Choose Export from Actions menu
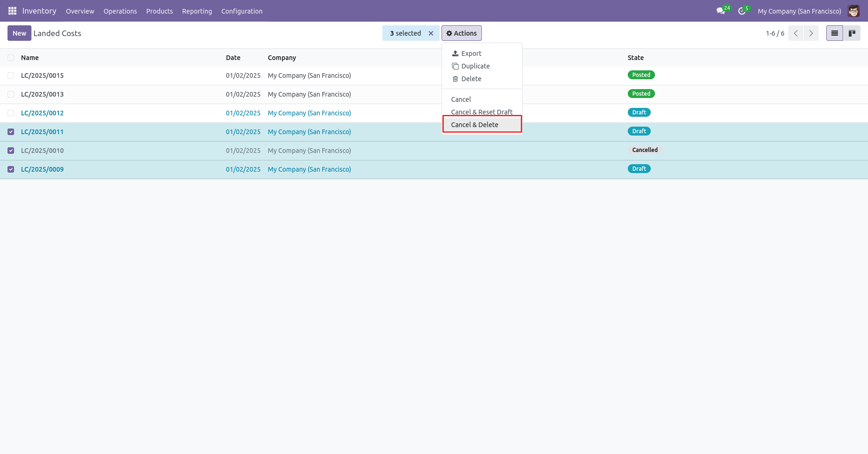Viewport: 868px width, 454px height. click(x=482, y=53)
